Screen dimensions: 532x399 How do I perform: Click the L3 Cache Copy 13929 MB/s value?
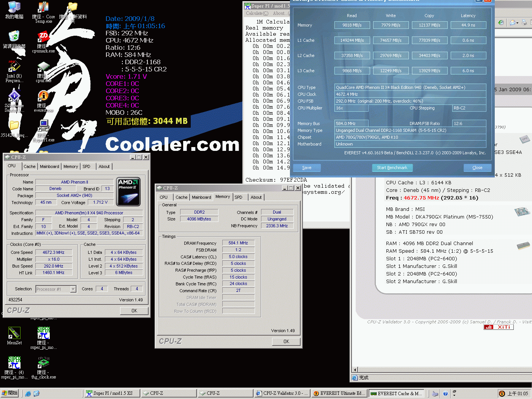(x=430, y=71)
